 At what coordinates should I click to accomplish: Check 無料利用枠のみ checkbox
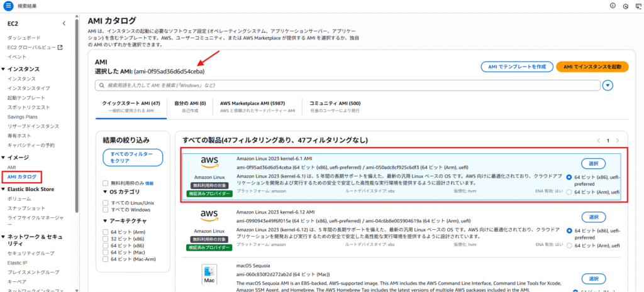(106, 183)
